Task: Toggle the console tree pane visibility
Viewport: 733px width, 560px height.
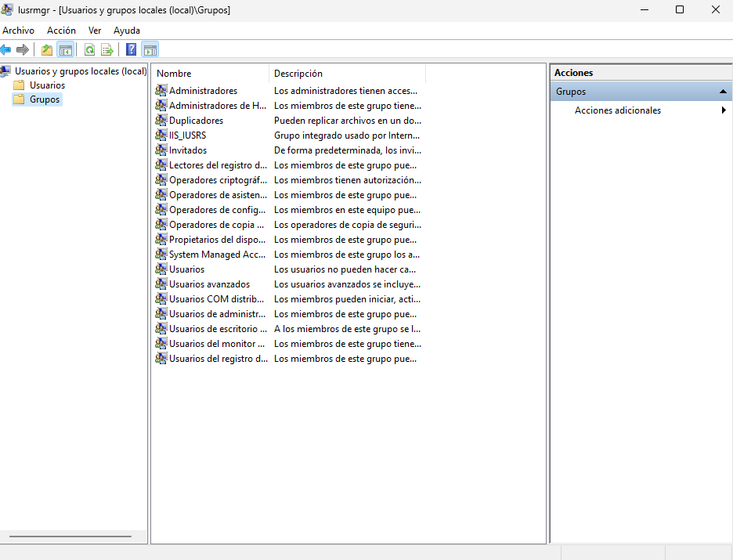Action: (66, 50)
